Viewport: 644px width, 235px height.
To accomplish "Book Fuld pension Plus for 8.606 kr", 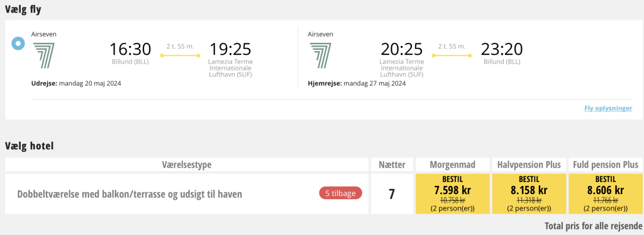I will point(606,194).
